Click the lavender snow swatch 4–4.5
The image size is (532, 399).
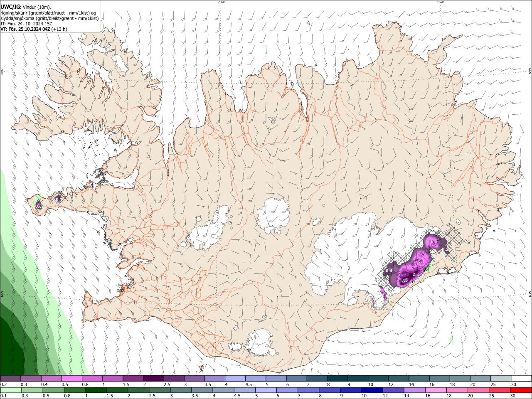click(x=235, y=379)
